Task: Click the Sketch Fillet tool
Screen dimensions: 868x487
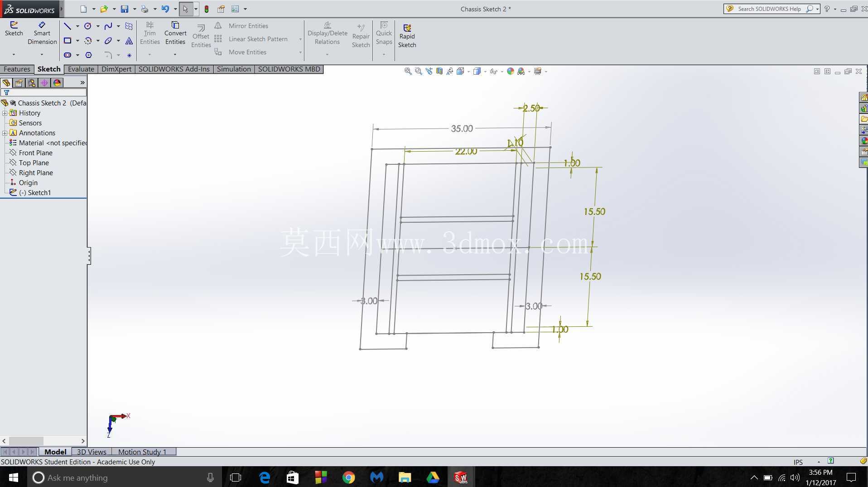Action: coord(108,55)
